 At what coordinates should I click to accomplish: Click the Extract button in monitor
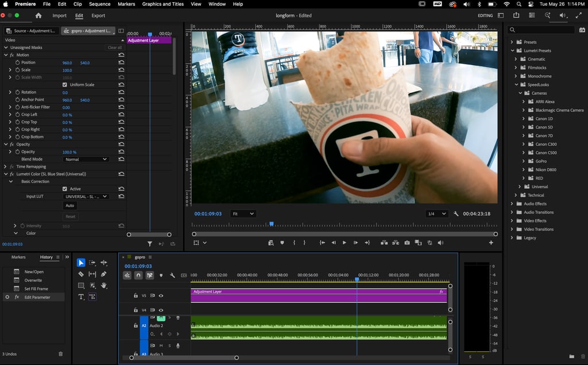[x=395, y=243]
